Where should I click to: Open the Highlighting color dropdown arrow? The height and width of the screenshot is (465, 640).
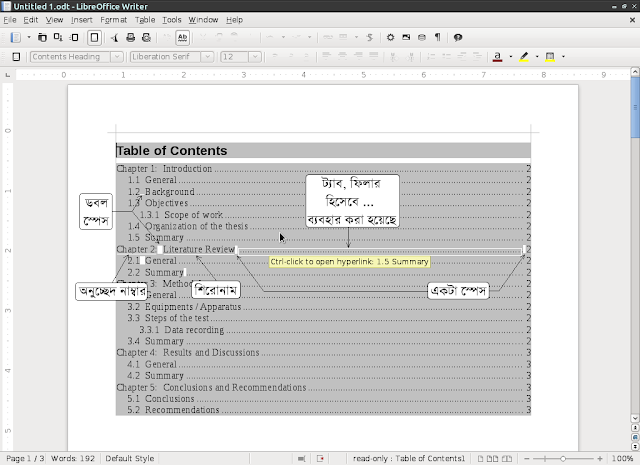(537, 57)
